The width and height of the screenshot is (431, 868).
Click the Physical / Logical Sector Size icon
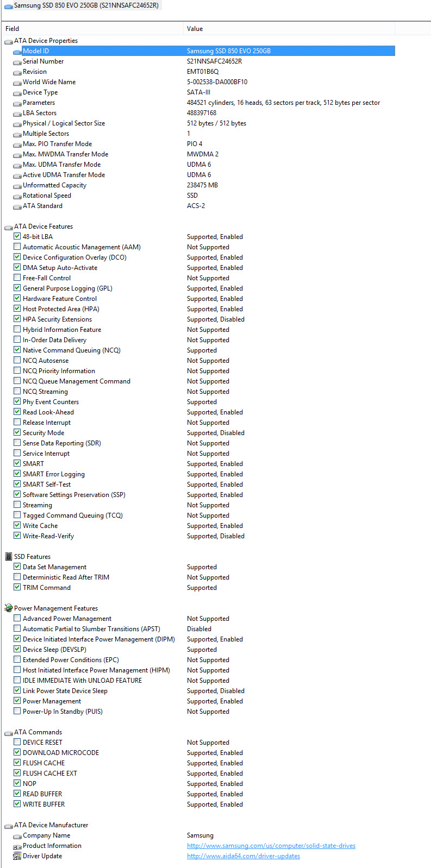[17, 124]
